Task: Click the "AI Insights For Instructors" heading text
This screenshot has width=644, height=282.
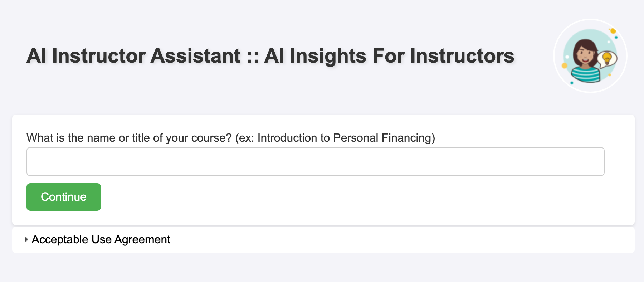Action: click(389, 56)
